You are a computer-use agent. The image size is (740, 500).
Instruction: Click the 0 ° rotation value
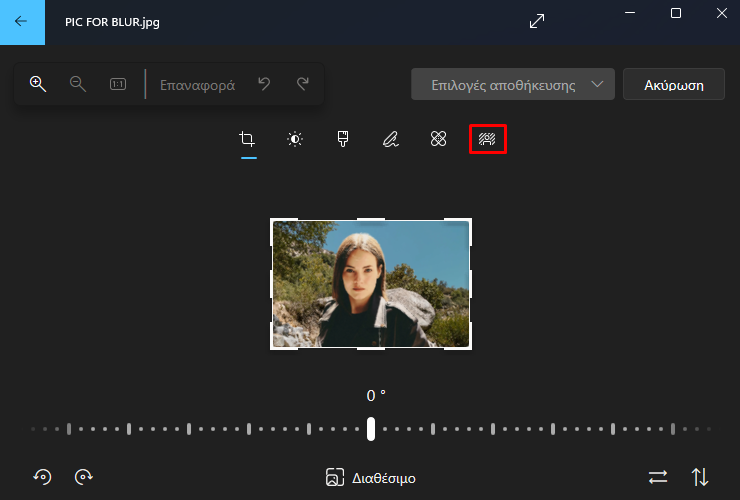[x=376, y=395]
